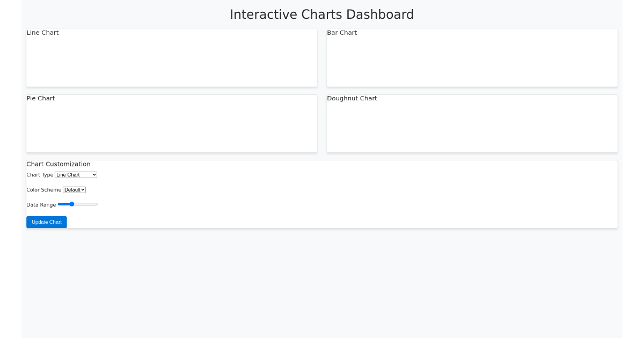This screenshot has height=338, width=644.
Task: Click inside the Bar Chart card
Action: click(x=472, y=59)
